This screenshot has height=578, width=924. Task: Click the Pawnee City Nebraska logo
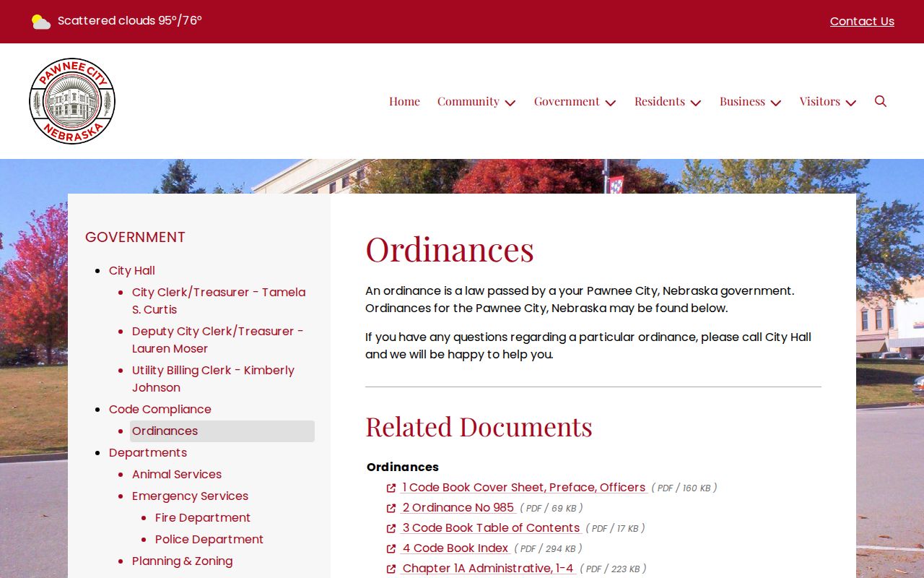(72, 101)
